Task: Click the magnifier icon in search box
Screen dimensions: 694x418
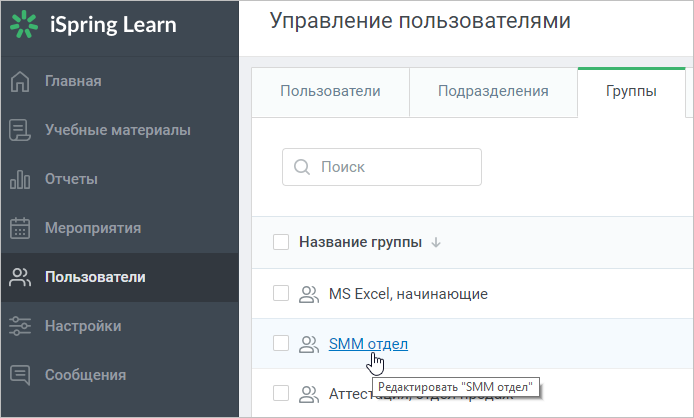Action: [302, 167]
